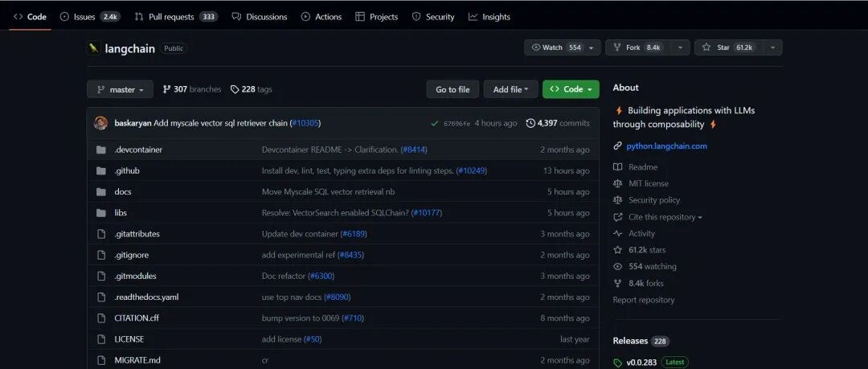Click the Fork button
Viewport: 868px width, 369px height.
pyautogui.click(x=637, y=47)
